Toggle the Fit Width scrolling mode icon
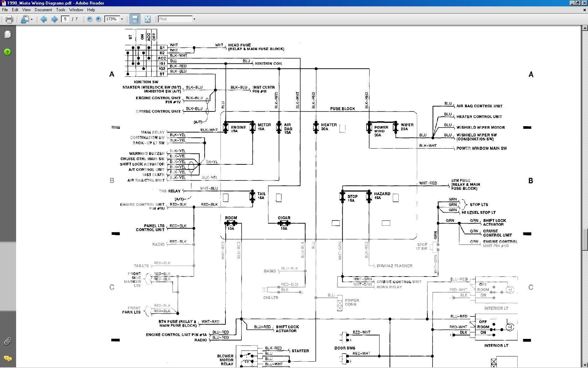This screenshot has width=588, height=368. pyautogui.click(x=135, y=19)
